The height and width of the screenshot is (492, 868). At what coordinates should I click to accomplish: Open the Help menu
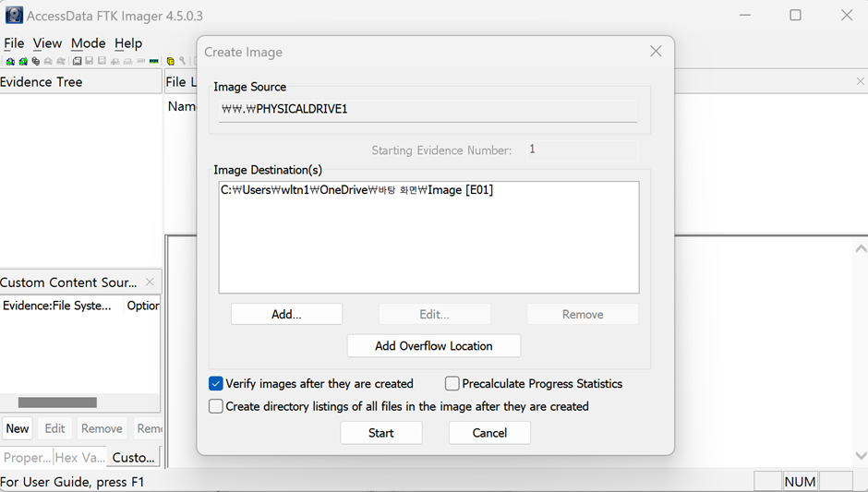(x=128, y=43)
